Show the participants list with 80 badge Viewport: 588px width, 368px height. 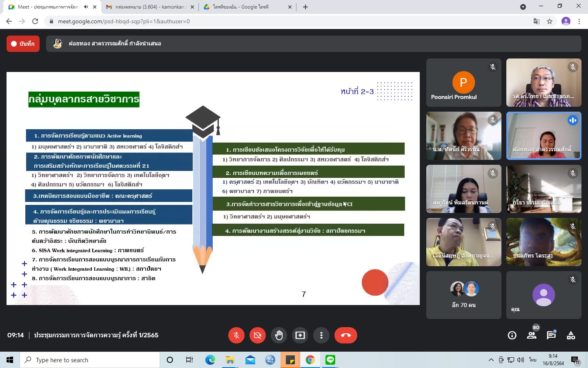(x=532, y=335)
